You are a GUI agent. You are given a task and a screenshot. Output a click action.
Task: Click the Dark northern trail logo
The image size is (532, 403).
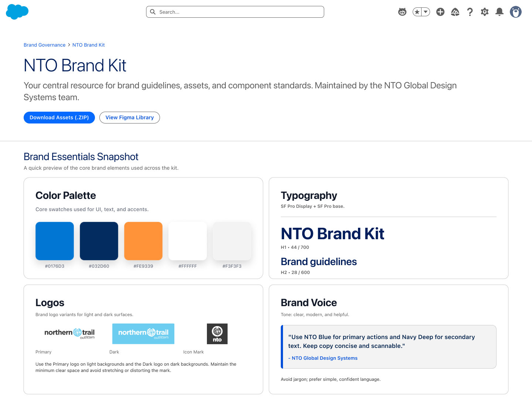coord(143,334)
